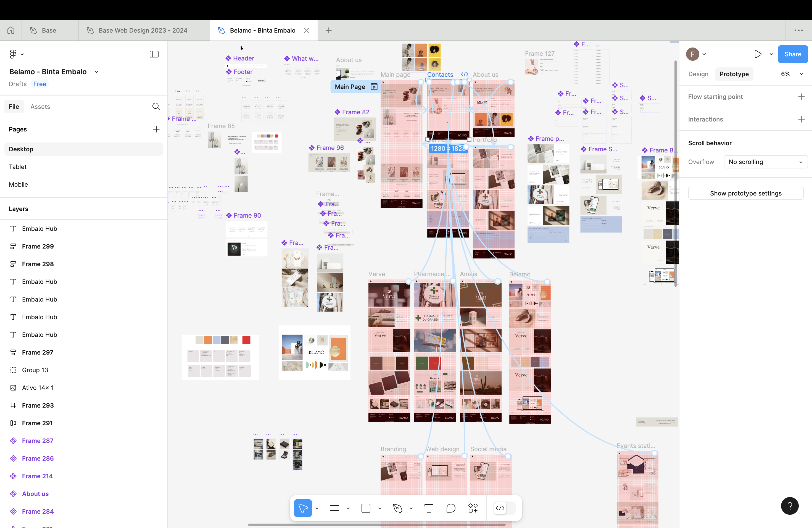Select the Frame tool in bottom toolbar

(x=334, y=508)
